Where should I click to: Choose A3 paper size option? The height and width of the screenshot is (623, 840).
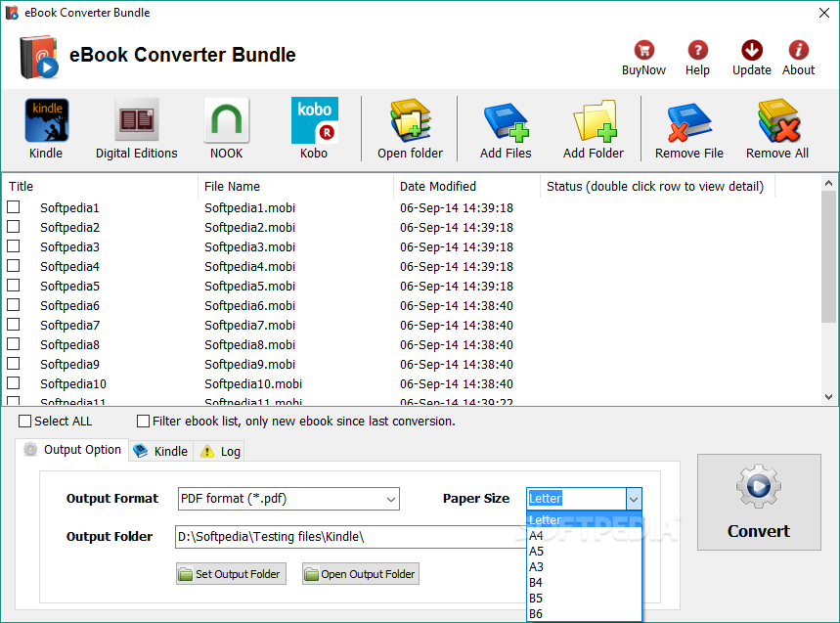point(584,566)
